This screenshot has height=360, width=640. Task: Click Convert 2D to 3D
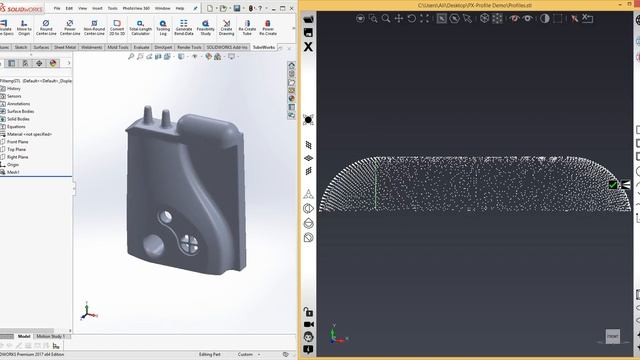117,27
